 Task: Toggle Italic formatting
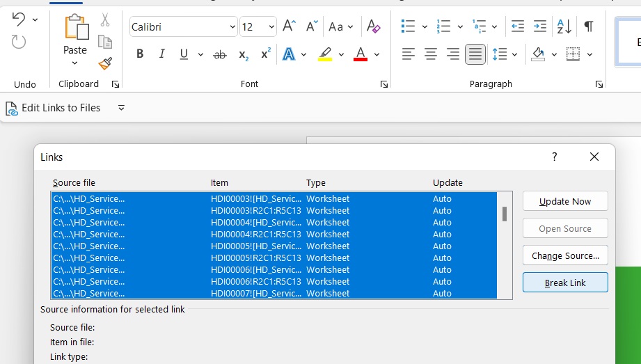[162, 54]
